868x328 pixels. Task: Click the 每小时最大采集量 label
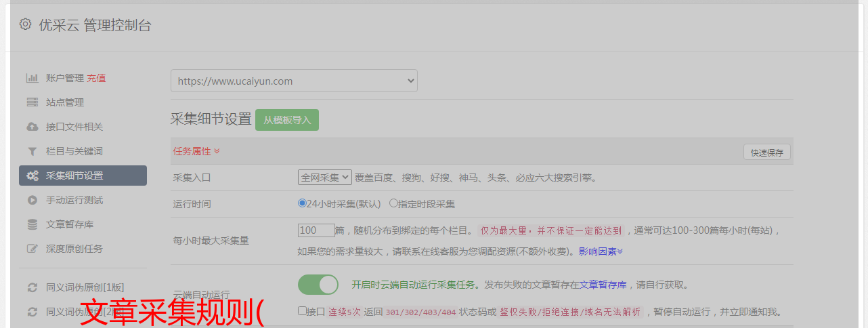pyautogui.click(x=211, y=241)
